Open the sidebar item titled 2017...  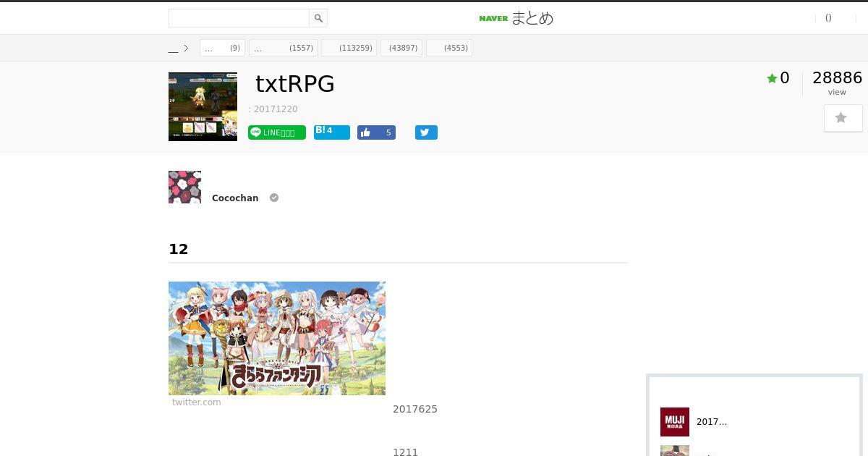[x=712, y=422]
